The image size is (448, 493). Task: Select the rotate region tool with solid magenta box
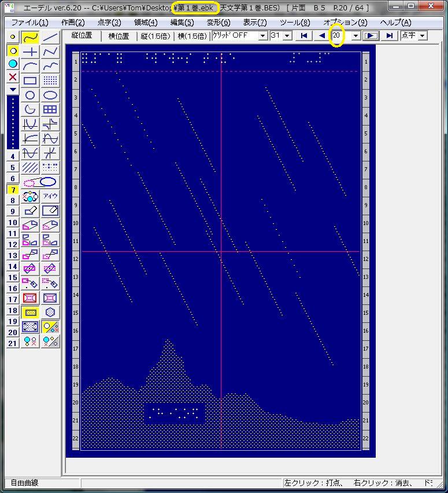point(30,269)
